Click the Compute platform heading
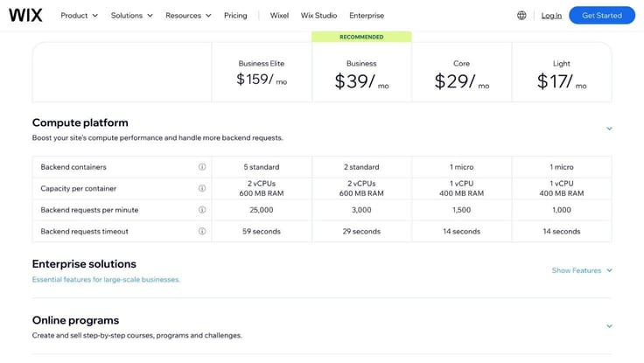The height and width of the screenshot is (363, 644). [80, 122]
